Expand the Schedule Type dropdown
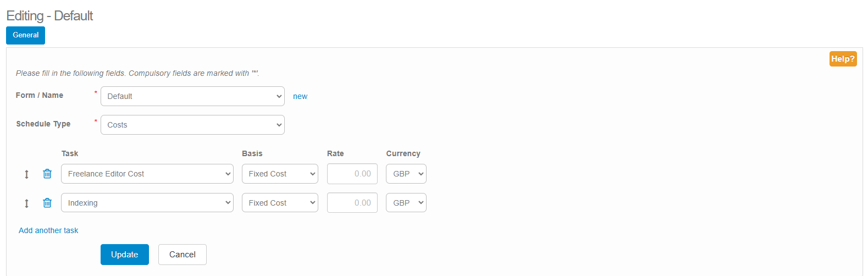The height and width of the screenshot is (276, 868). (192, 125)
